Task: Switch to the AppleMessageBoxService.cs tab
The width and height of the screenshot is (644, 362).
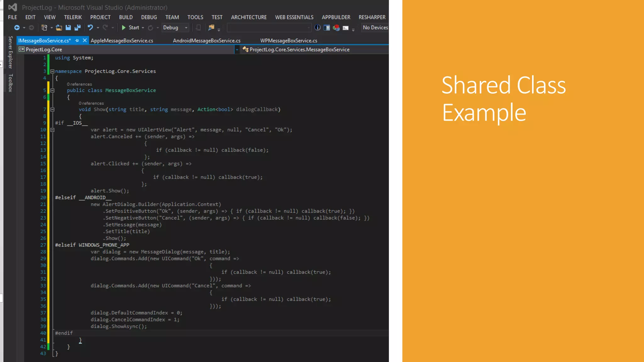Action: point(122,41)
